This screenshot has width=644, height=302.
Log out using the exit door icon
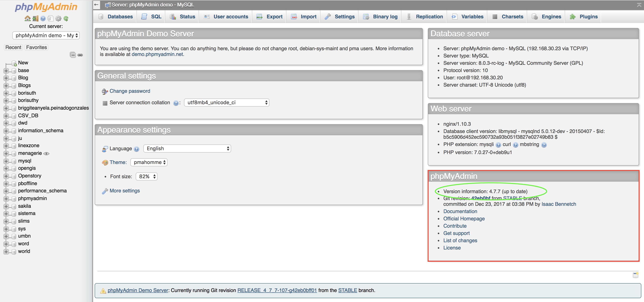tap(35, 18)
